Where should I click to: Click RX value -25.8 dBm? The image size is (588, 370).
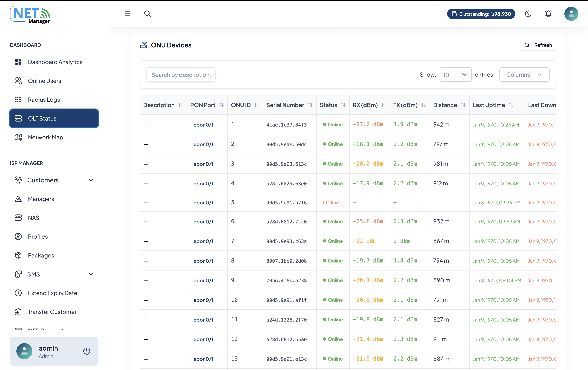click(368, 221)
